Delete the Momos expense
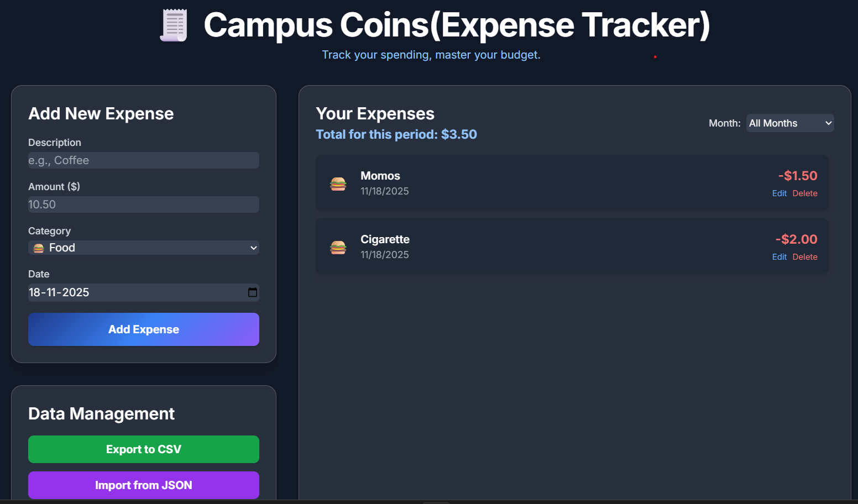This screenshot has height=504, width=858. [x=804, y=193]
